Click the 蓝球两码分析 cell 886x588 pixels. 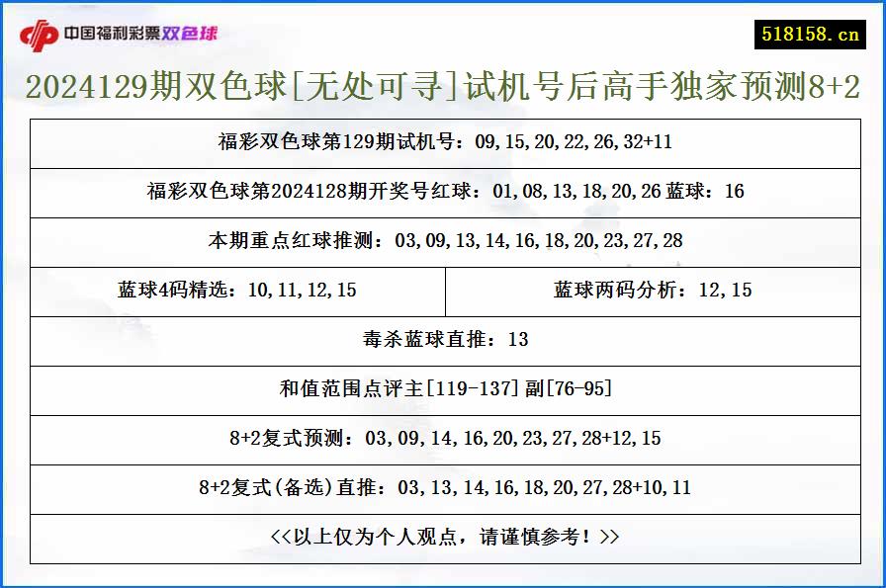tap(653, 291)
